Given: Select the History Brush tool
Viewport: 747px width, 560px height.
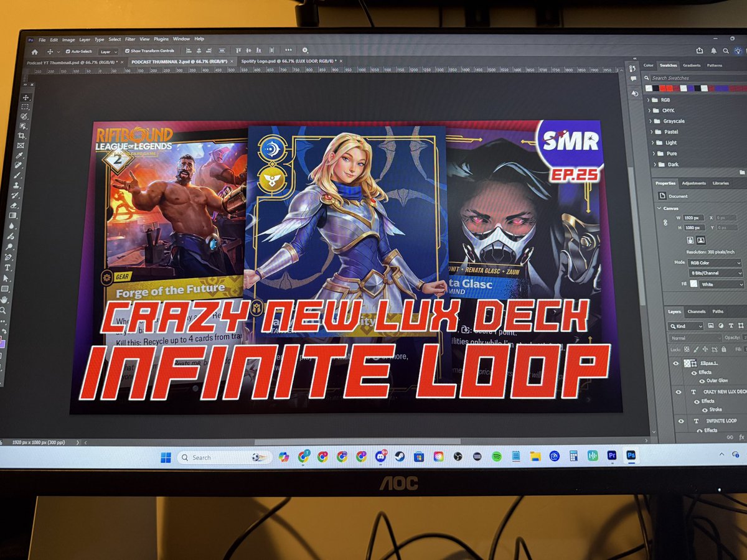Looking at the screenshot, I should point(15,195).
